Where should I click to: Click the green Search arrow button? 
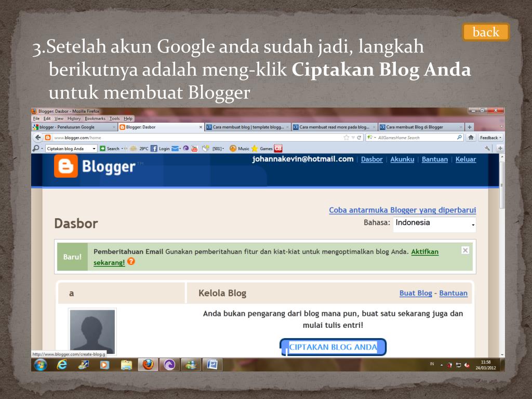(x=102, y=149)
